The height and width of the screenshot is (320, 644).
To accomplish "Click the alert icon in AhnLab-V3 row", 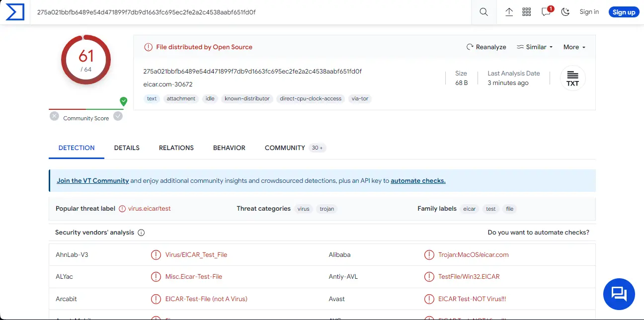I will click(156, 255).
